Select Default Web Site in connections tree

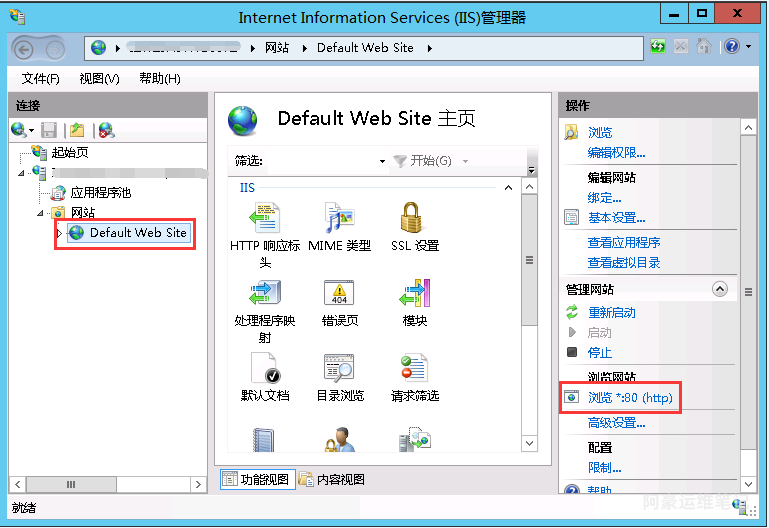point(137,233)
